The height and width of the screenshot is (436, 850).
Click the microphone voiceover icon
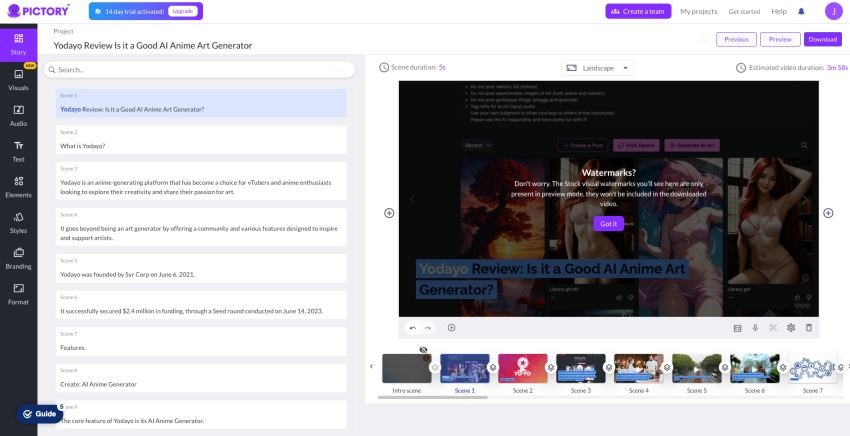755,328
